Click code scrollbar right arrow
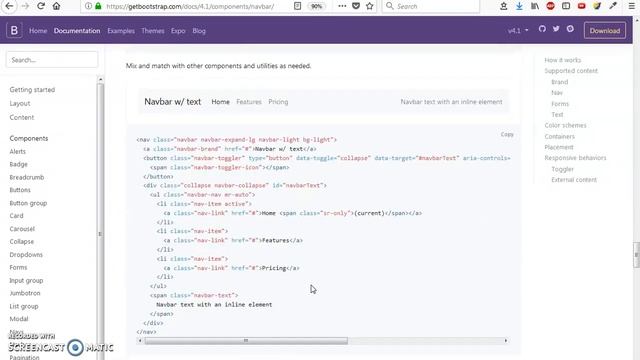640x360 pixels. click(506, 340)
